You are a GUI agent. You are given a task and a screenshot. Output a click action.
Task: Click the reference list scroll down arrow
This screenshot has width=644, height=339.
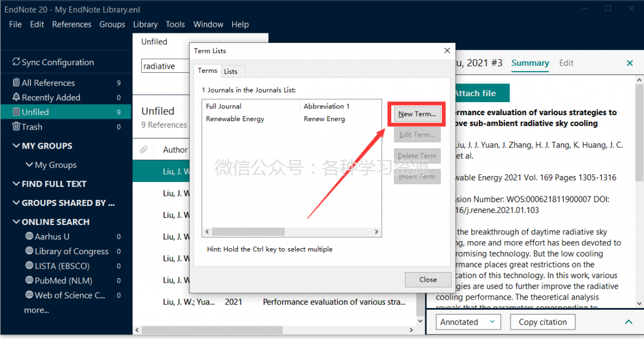[420, 321]
